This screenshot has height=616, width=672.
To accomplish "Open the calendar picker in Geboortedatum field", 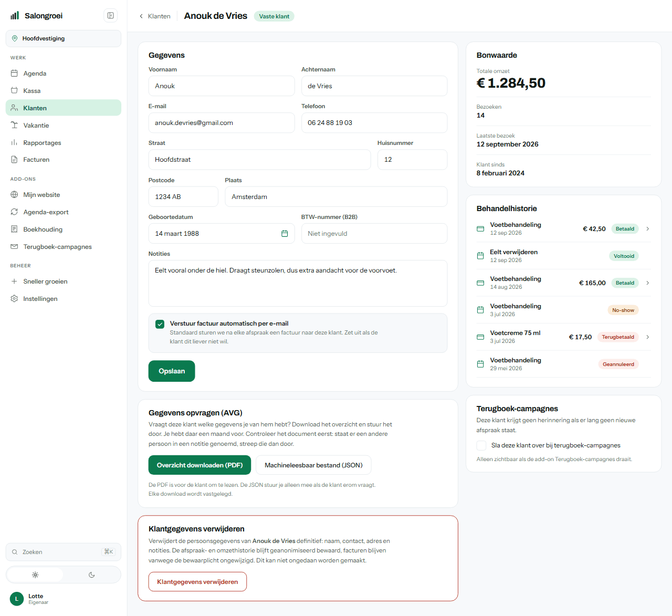I will (x=285, y=234).
